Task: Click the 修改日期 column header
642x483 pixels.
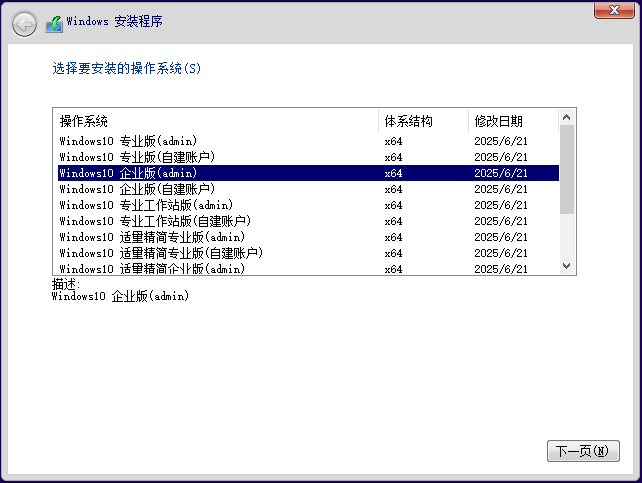Action: (x=513, y=121)
